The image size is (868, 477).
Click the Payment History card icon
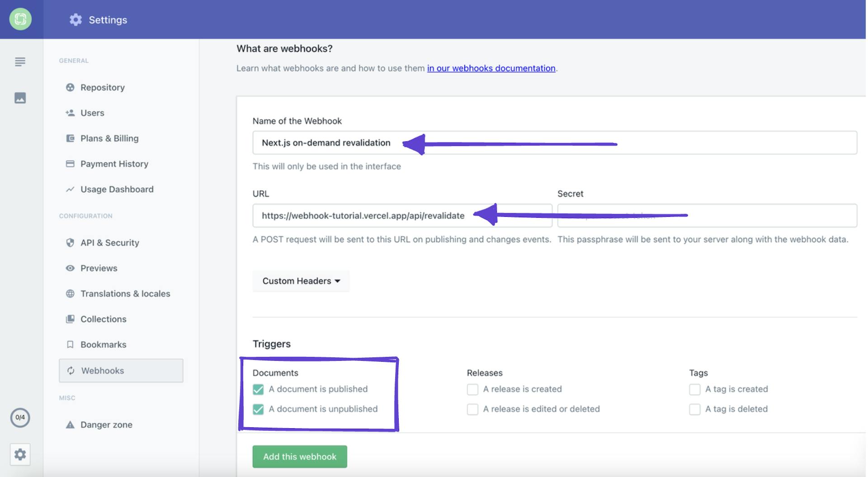click(71, 164)
